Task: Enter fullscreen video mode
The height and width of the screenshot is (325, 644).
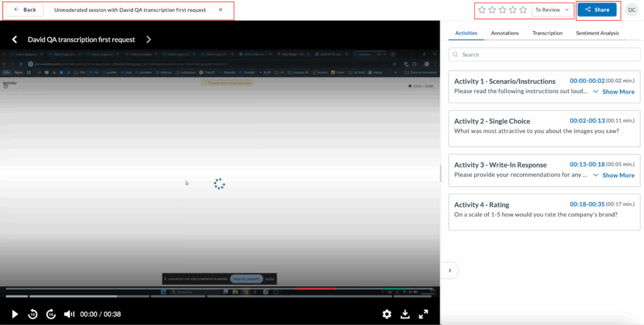Action: point(423,314)
